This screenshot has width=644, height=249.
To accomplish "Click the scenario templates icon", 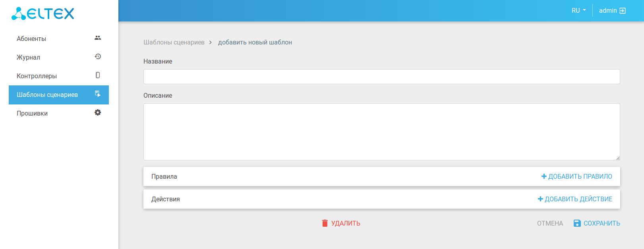I will pyautogui.click(x=98, y=94).
